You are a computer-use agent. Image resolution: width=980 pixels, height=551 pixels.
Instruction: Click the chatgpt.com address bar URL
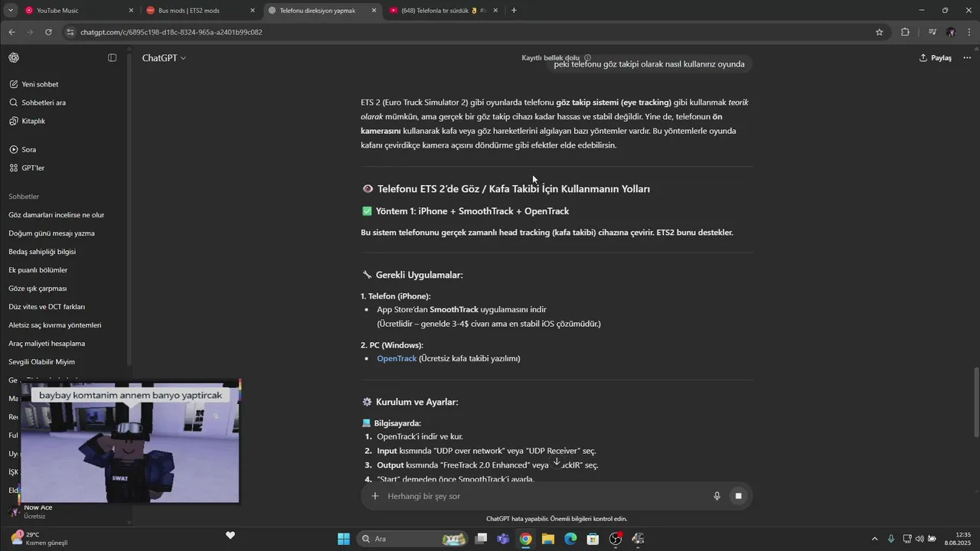tap(171, 32)
